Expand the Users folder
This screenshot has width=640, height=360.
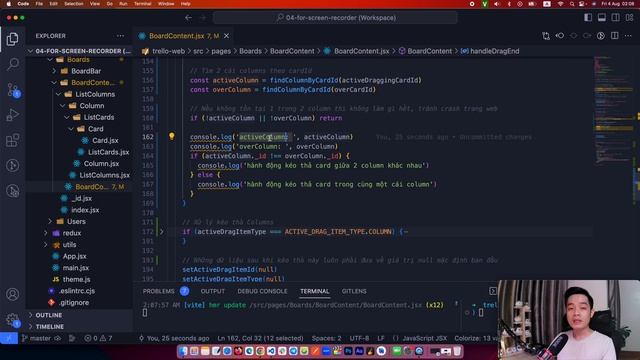(x=50, y=222)
